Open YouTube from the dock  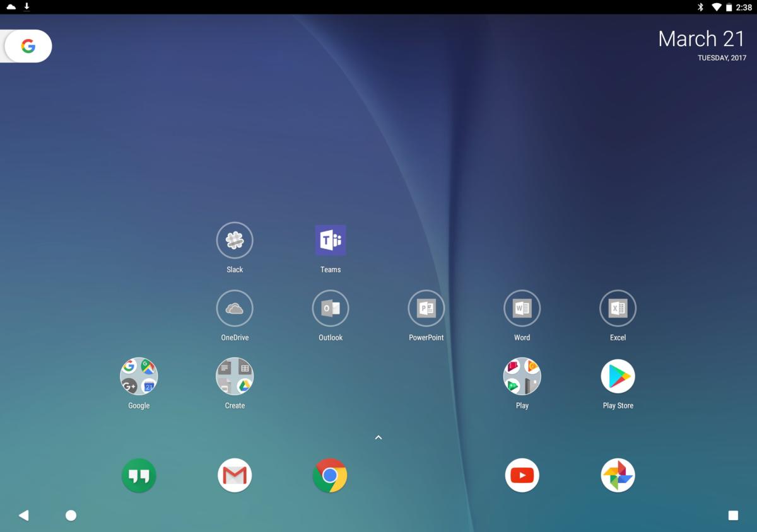(x=522, y=475)
